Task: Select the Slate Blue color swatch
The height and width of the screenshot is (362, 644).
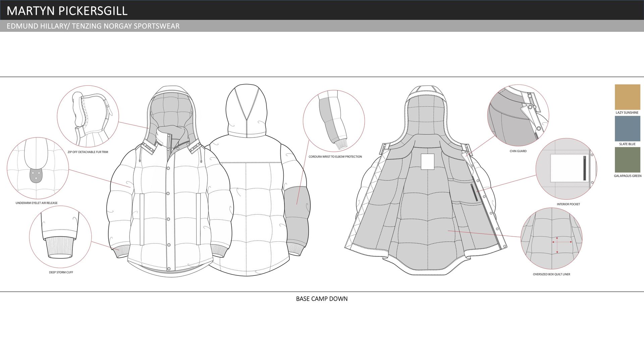Action: pos(627,129)
